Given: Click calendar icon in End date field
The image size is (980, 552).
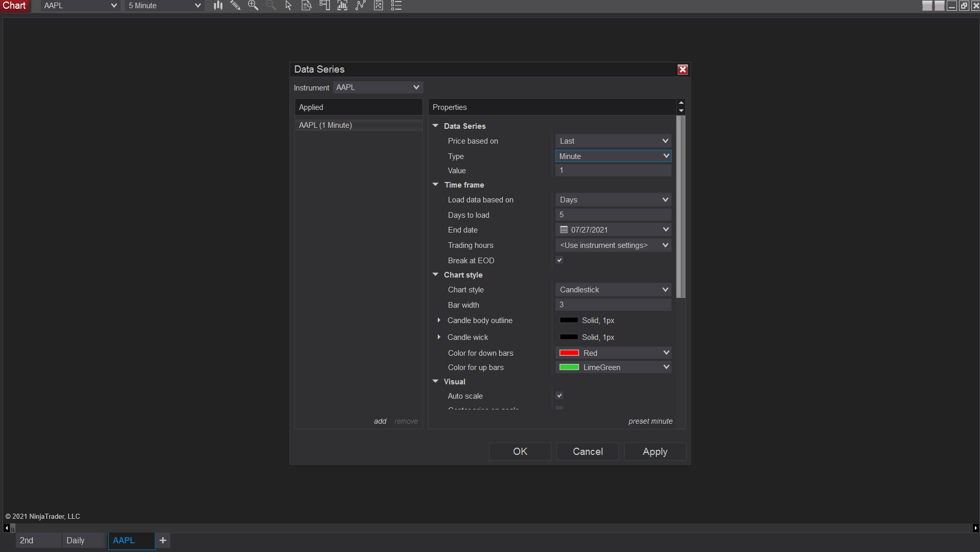Looking at the screenshot, I should [564, 230].
